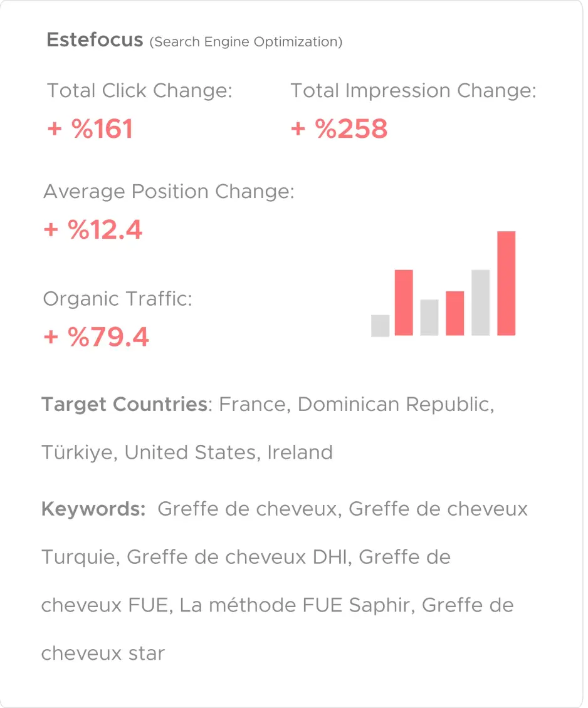
Task: Click the + %258 value
Action: 339,129
